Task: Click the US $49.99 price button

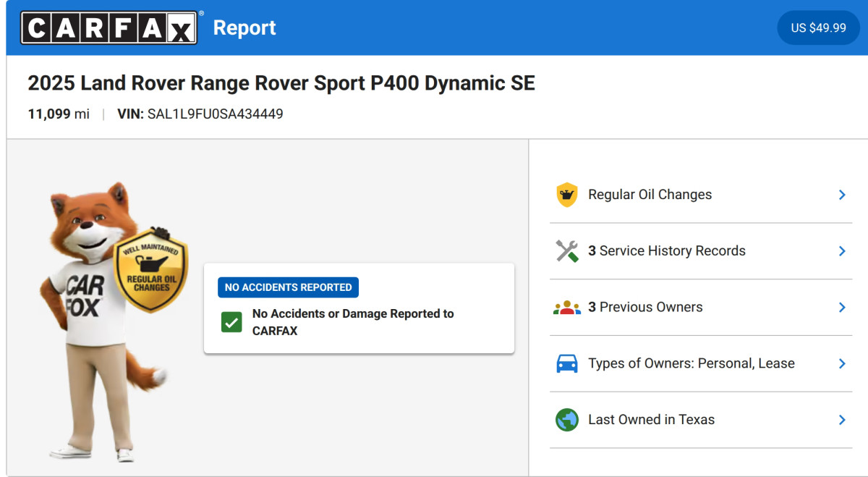Action: pos(818,28)
